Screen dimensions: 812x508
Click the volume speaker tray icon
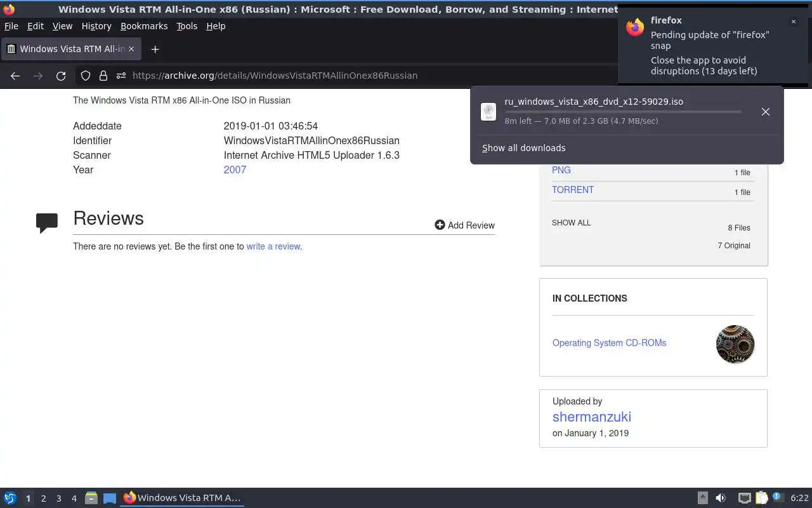721,498
